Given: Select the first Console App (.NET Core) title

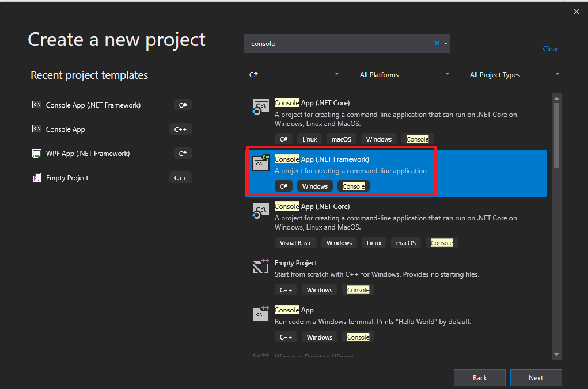Looking at the screenshot, I should coord(312,102).
